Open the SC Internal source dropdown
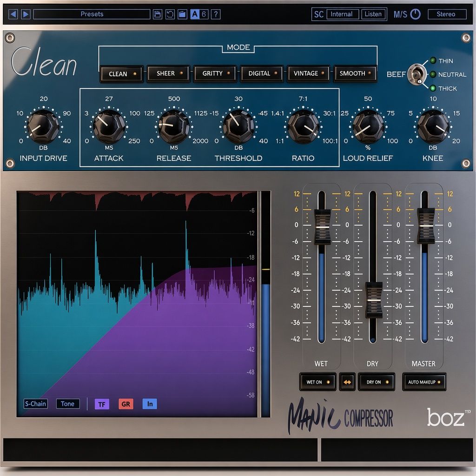Image resolution: width=476 pixels, height=476 pixels. pos(343,14)
